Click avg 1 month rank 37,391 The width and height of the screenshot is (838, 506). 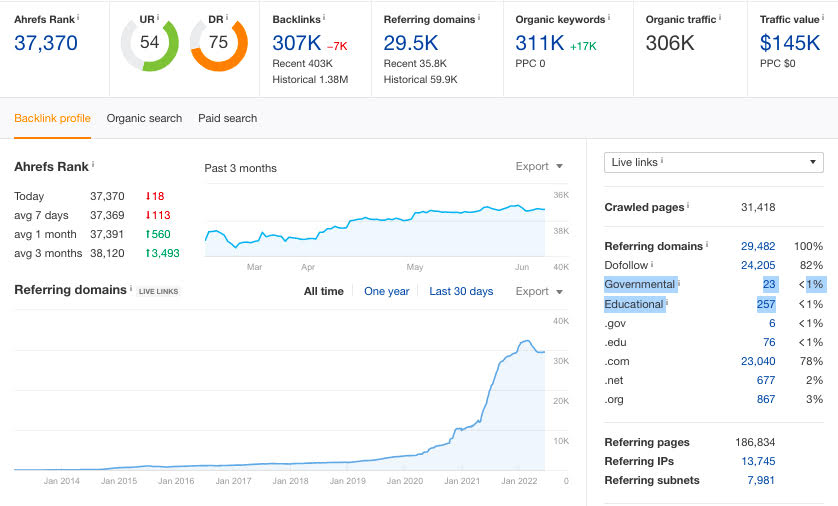[x=107, y=234]
